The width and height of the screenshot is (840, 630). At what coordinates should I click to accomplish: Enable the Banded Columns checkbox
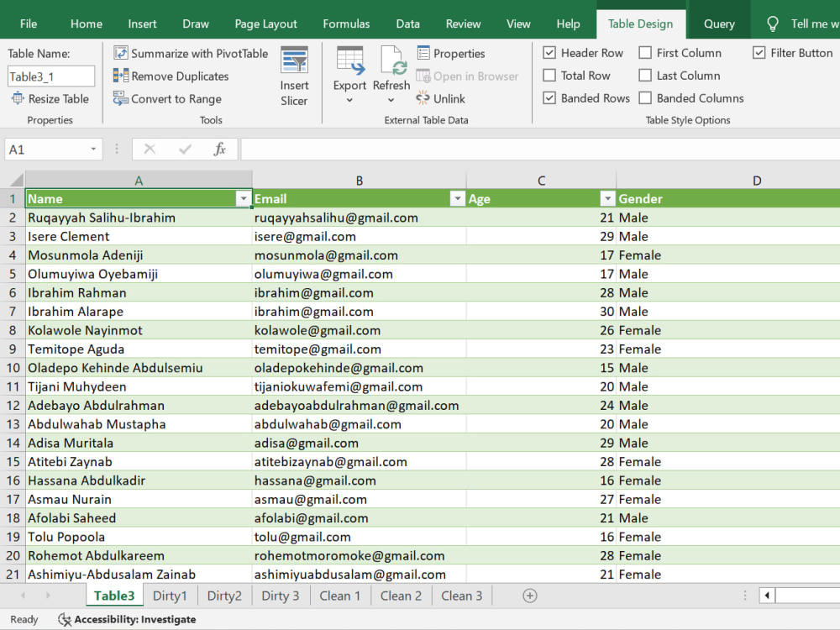click(645, 97)
